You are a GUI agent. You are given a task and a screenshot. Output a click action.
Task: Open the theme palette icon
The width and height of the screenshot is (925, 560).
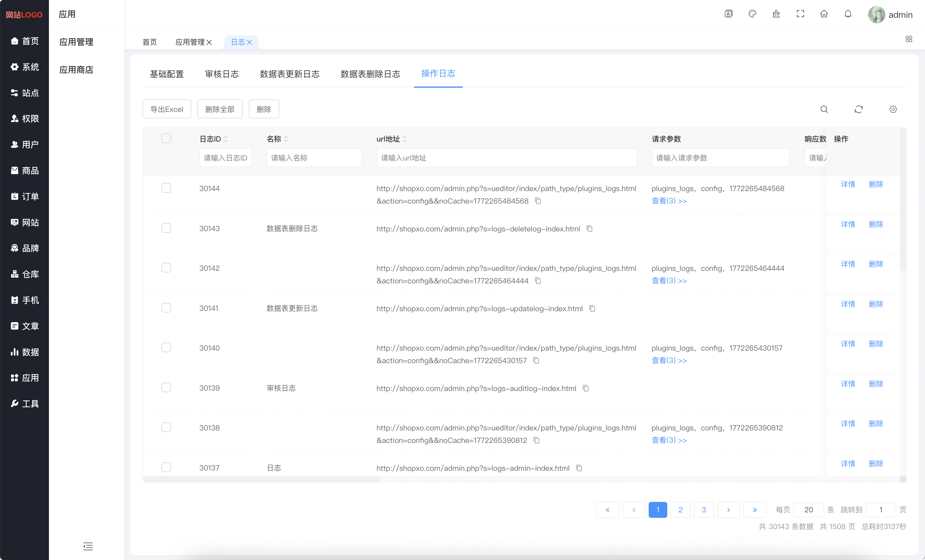[752, 14]
